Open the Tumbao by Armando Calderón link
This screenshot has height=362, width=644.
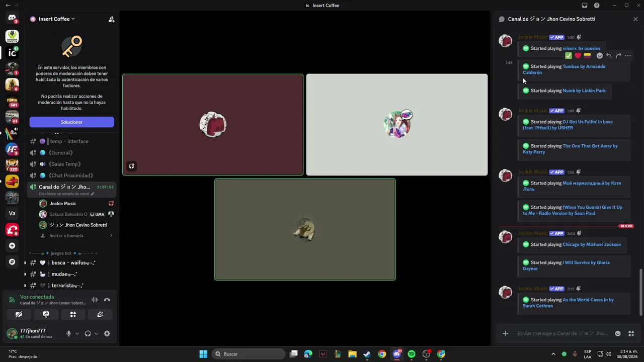[564, 69]
